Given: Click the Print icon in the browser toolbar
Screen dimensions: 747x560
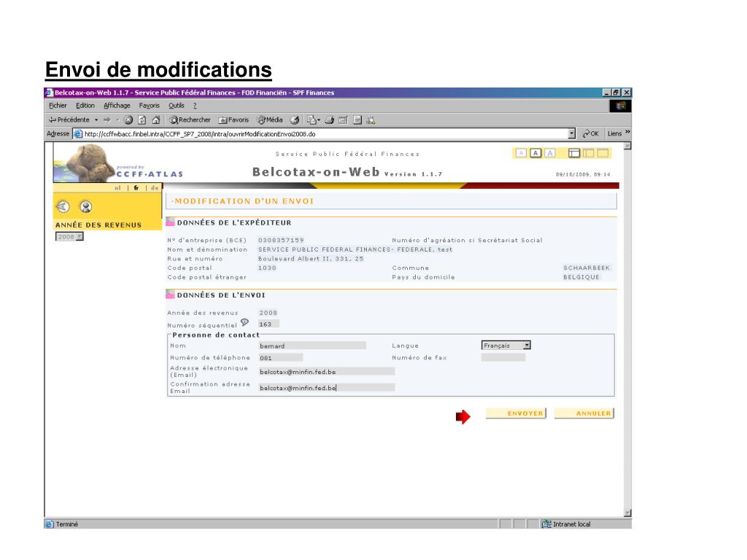Looking at the screenshot, I should (329, 120).
